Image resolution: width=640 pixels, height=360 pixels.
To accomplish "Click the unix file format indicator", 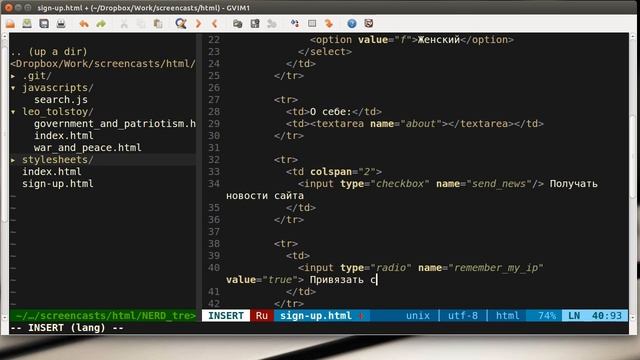I will [x=418, y=316].
